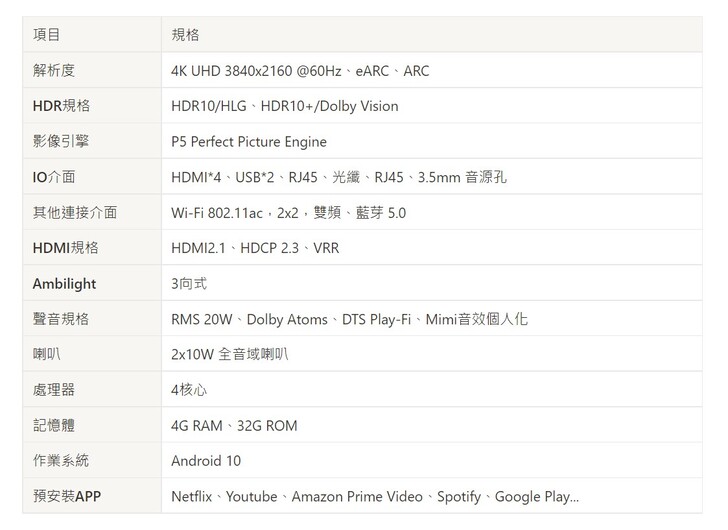Click the HDMI*4, USB*2 ports cell
Viewport: 728px width, 530px height.
tap(339, 177)
